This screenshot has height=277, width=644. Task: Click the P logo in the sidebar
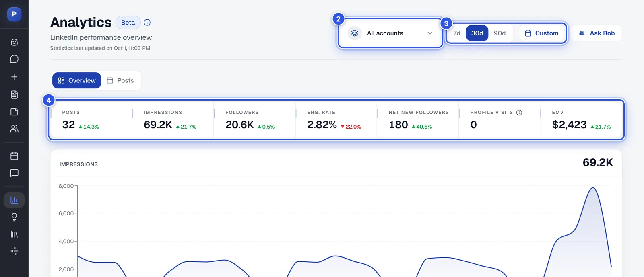pos(14,14)
